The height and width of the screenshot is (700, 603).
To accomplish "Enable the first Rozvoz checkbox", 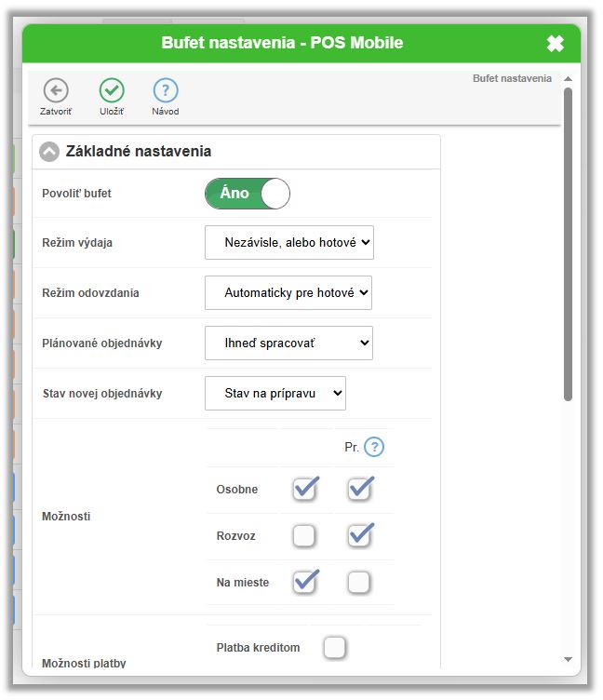I will (x=304, y=535).
